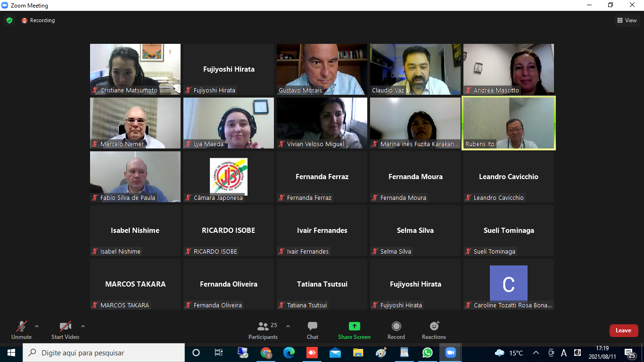Image resolution: width=644 pixels, height=362 pixels.
Task: Expand the arrow next to Participants
Action: pos(288,326)
